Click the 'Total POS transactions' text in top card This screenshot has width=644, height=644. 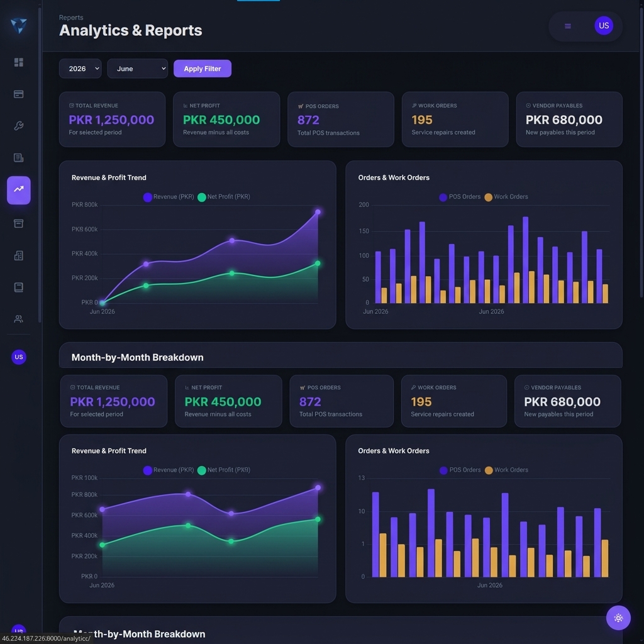click(x=328, y=133)
